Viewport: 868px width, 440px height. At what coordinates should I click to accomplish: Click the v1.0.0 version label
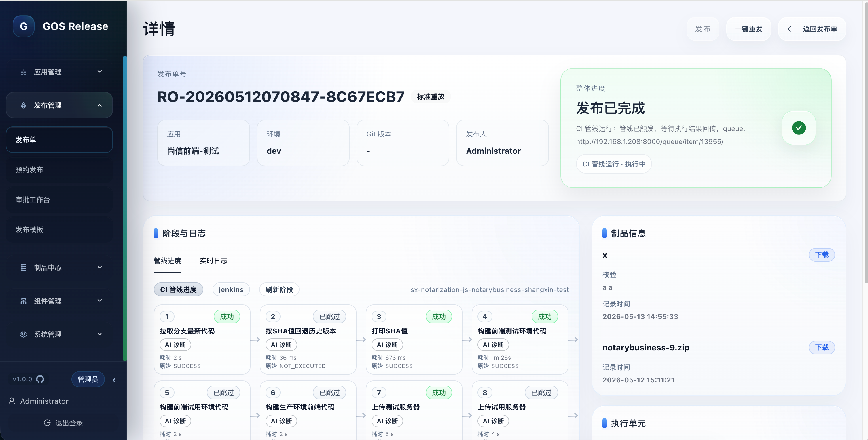click(x=22, y=379)
